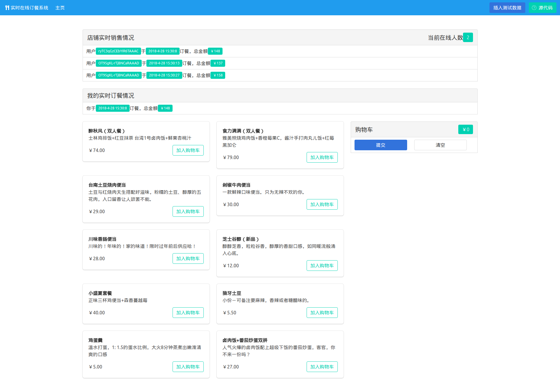Click the fork-and-knife logo icon
The image size is (560, 392).
pyautogui.click(x=7, y=8)
